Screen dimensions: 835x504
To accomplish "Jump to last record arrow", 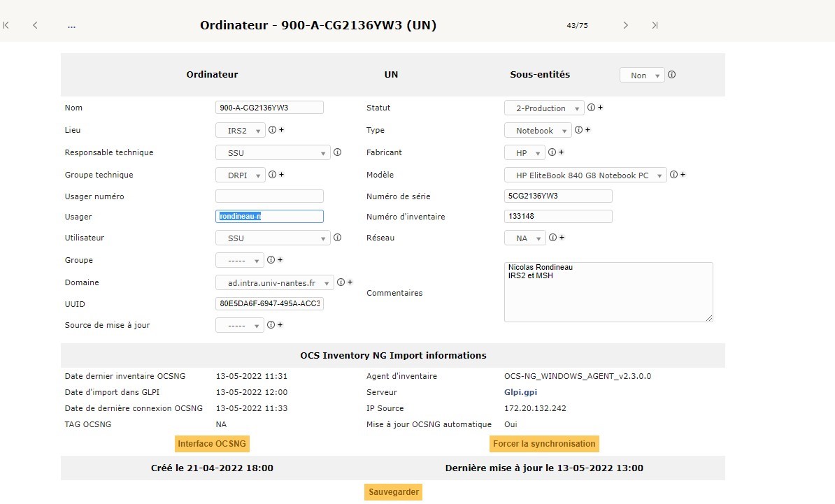I will click(x=655, y=25).
